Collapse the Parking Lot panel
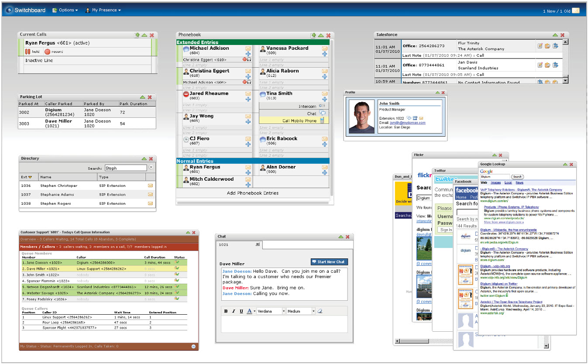Viewport: 588px width, 364px height. click(x=143, y=97)
